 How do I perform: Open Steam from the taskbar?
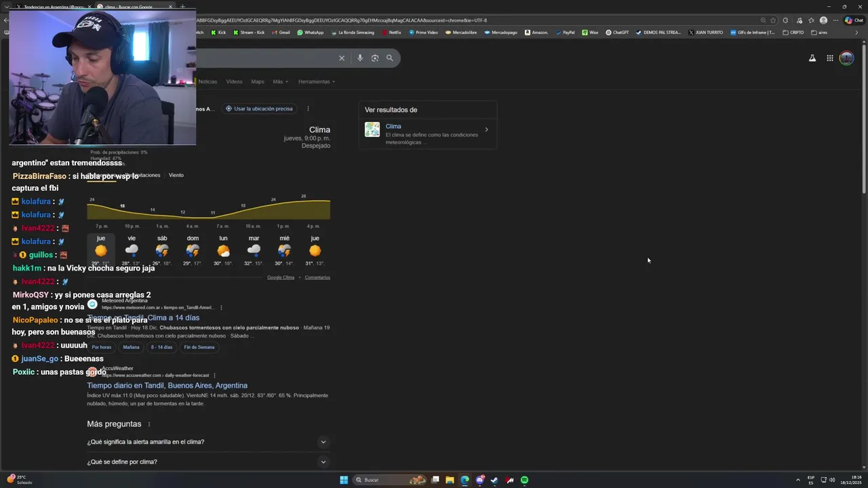tap(494, 480)
